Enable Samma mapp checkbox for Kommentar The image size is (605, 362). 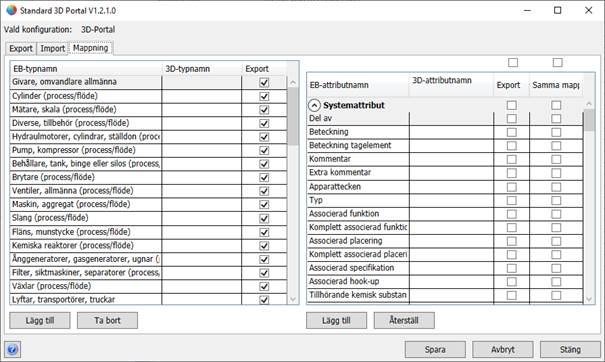[x=556, y=159]
